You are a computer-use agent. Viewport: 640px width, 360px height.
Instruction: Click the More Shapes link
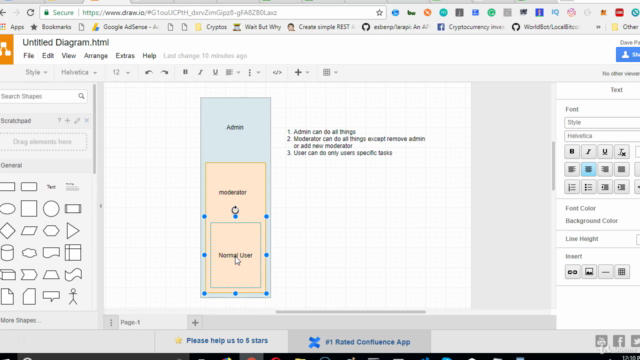20,320
